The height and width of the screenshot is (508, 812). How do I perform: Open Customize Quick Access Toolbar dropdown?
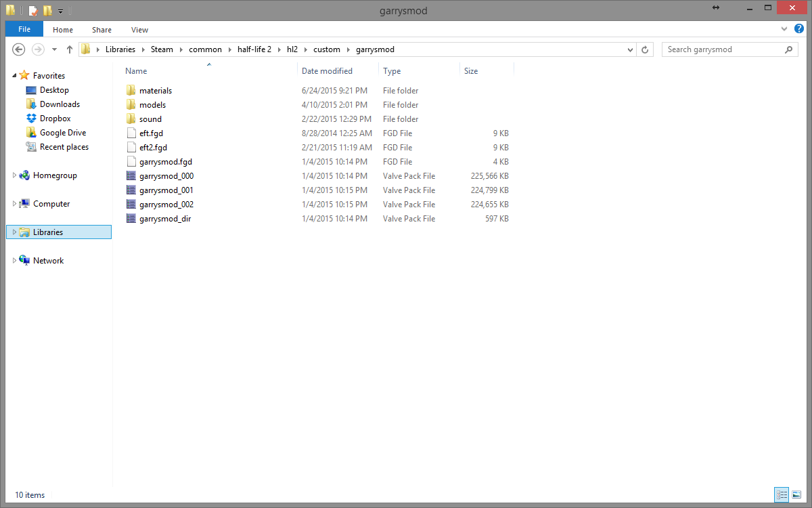coord(60,12)
